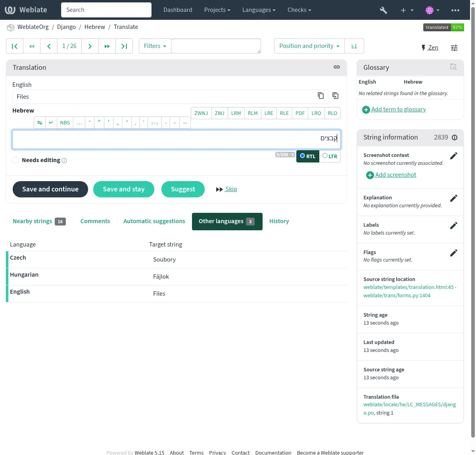This screenshot has height=455, width=476.
Task: Add screenshot link
Action: [x=392, y=175]
